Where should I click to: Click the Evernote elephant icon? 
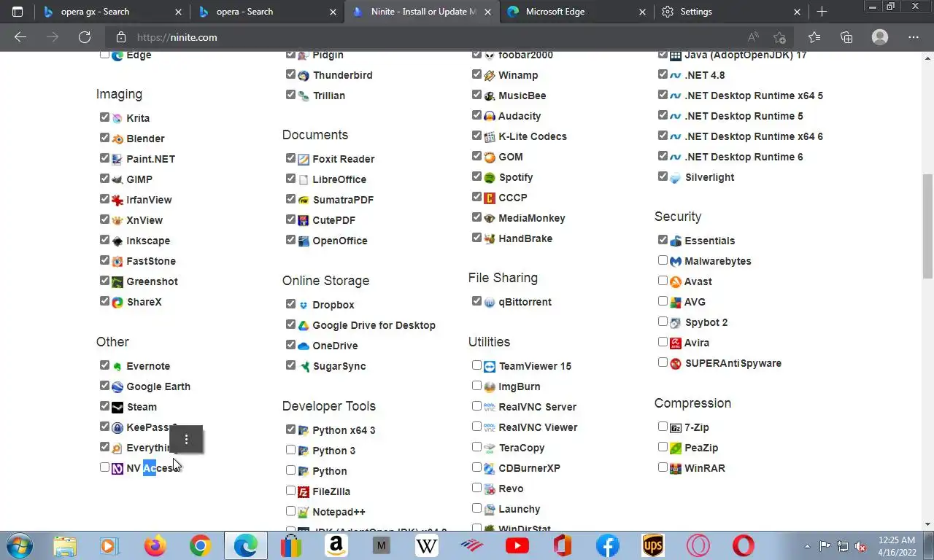coord(117,366)
